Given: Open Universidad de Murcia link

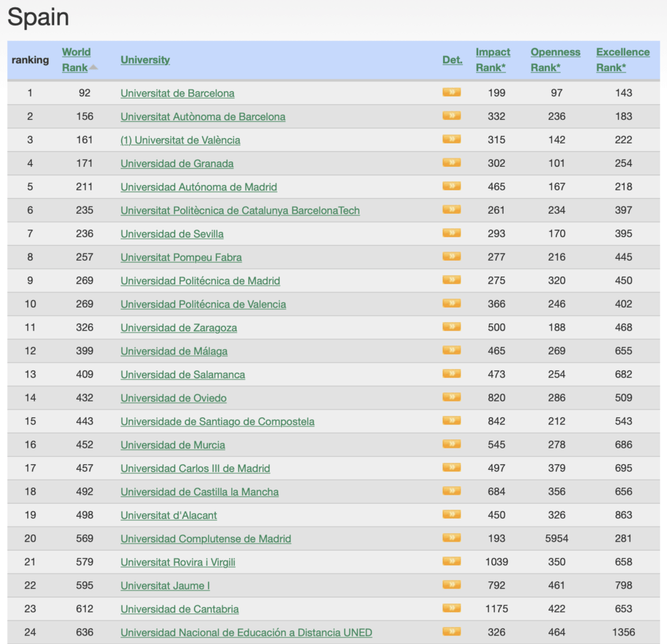Looking at the screenshot, I should [x=173, y=445].
